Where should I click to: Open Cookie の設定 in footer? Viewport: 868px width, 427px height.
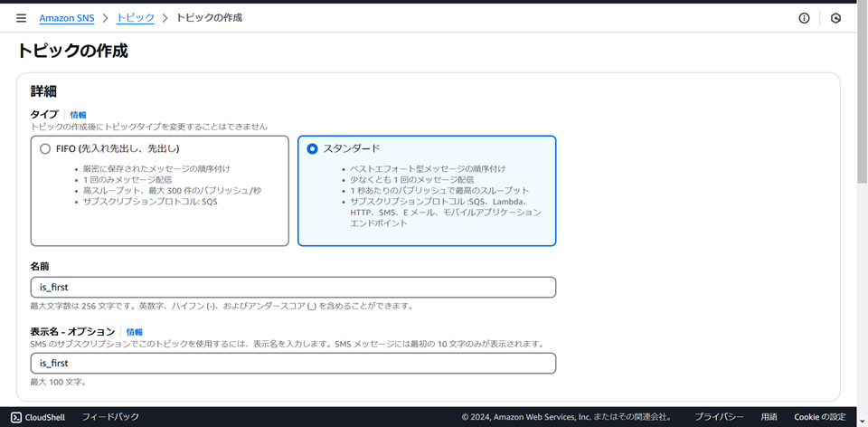tap(820, 417)
